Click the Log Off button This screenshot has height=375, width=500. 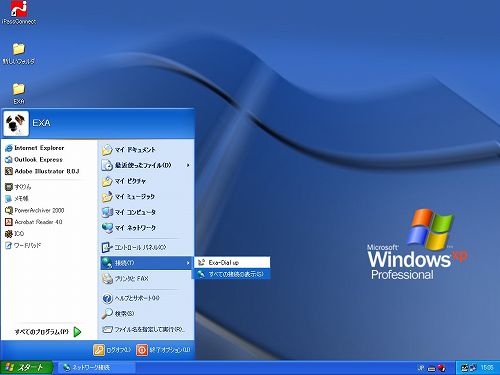click(x=112, y=350)
